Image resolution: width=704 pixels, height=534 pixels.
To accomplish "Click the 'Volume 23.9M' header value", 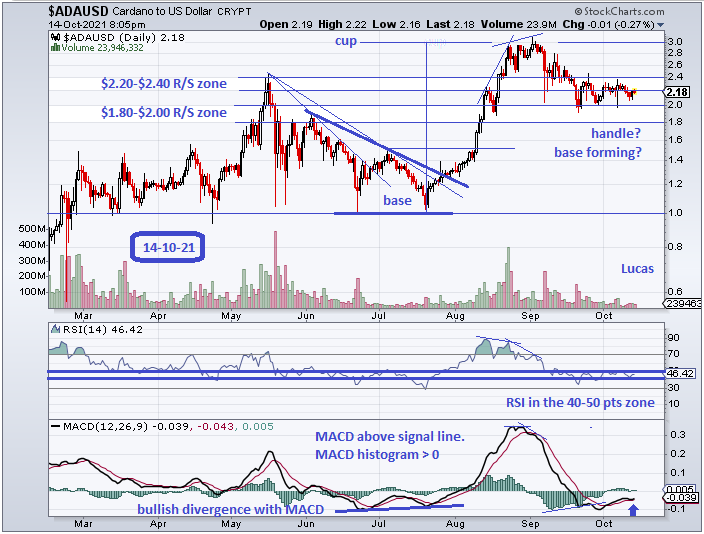I will pos(519,25).
